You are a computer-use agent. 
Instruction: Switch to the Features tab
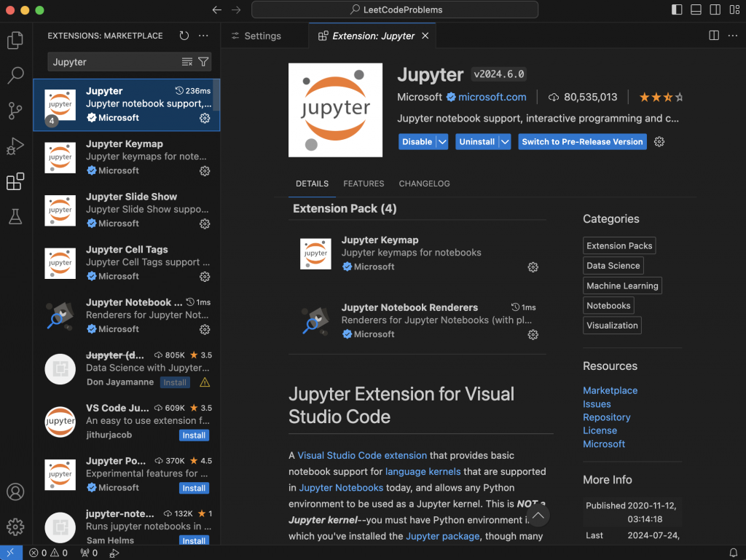click(364, 184)
